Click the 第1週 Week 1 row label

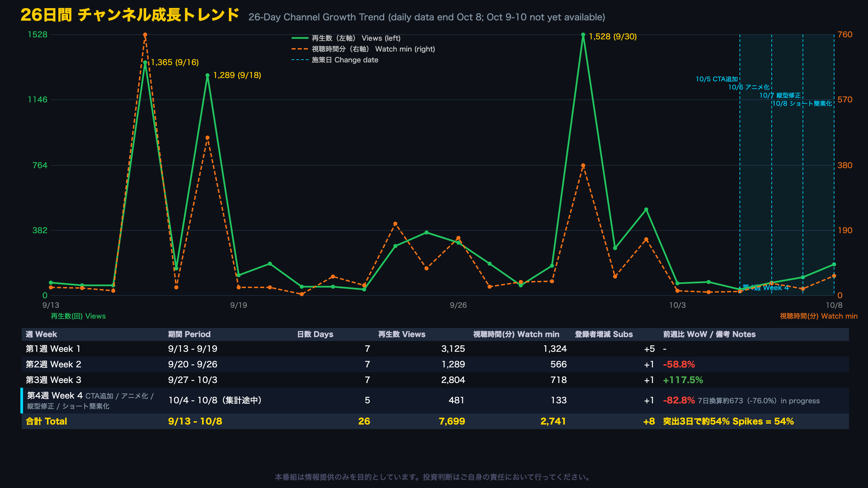coord(53,349)
